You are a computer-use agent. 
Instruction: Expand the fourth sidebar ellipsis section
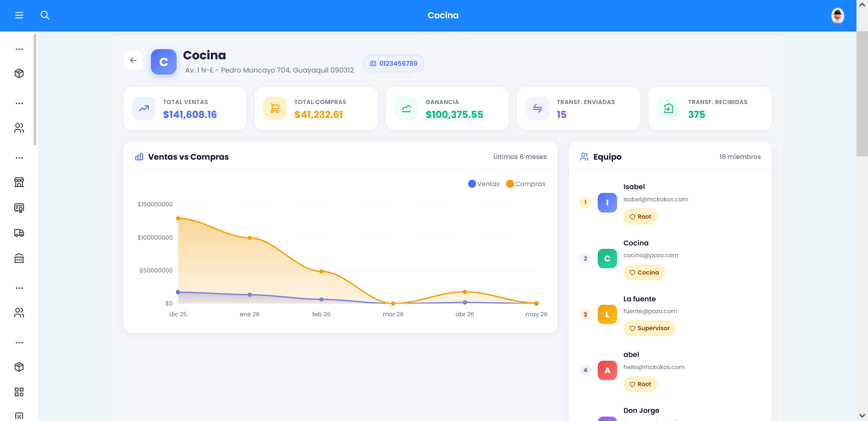pyautogui.click(x=19, y=288)
